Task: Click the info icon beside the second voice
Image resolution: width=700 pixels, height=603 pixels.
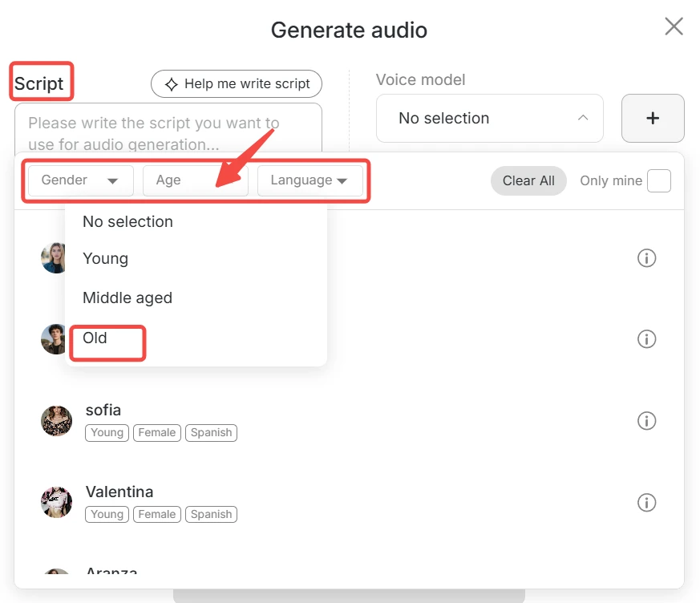Action: [x=647, y=338]
